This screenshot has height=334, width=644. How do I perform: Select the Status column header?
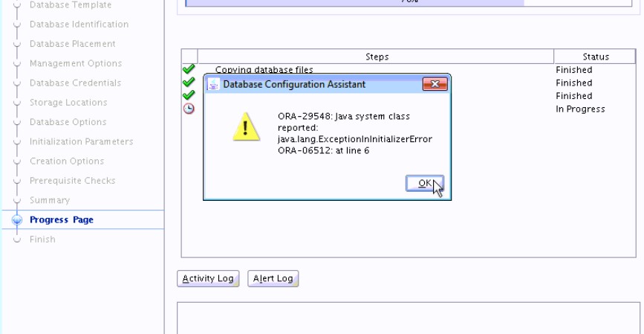pos(595,57)
